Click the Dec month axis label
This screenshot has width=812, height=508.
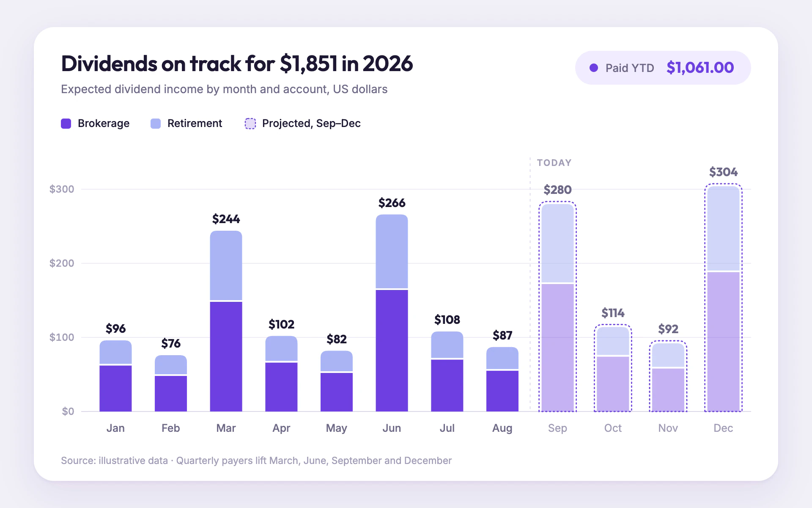(x=723, y=428)
